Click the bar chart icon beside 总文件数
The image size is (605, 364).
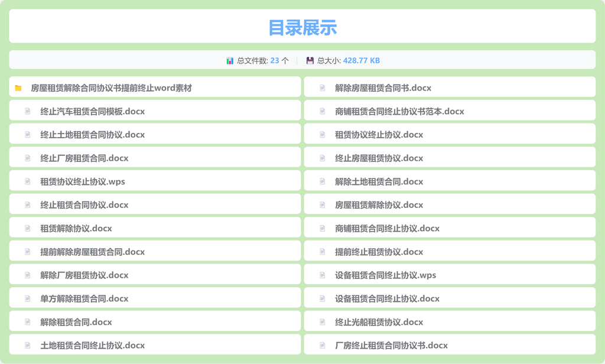tap(230, 61)
